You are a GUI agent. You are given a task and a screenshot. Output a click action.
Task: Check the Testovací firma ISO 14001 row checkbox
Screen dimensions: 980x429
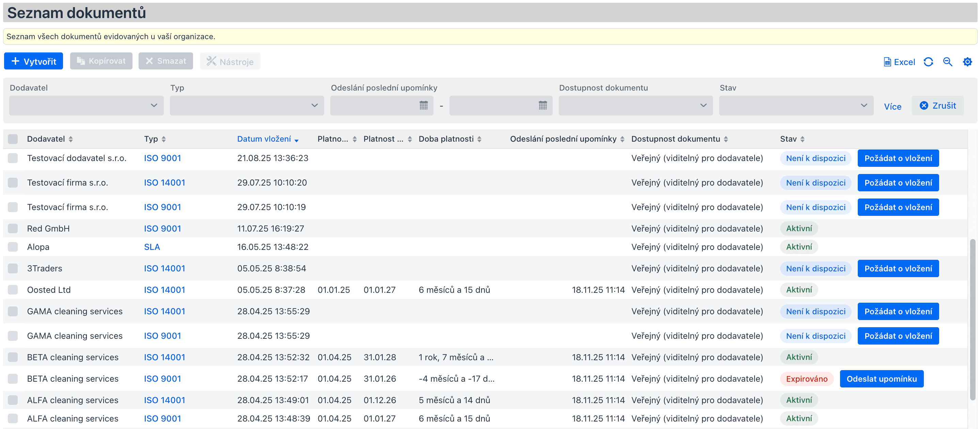coord(13,182)
